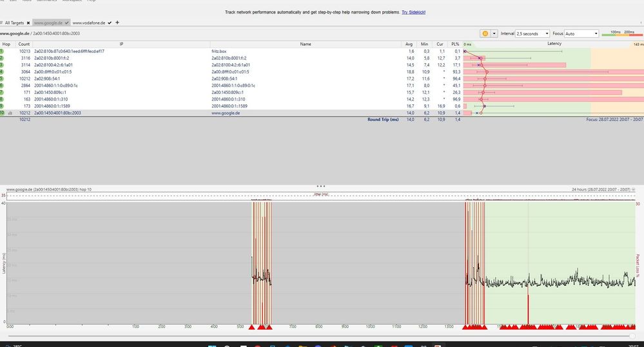The width and height of the screenshot is (644, 347).
Task: Click the Hop column header
Action: pyautogui.click(x=6, y=44)
